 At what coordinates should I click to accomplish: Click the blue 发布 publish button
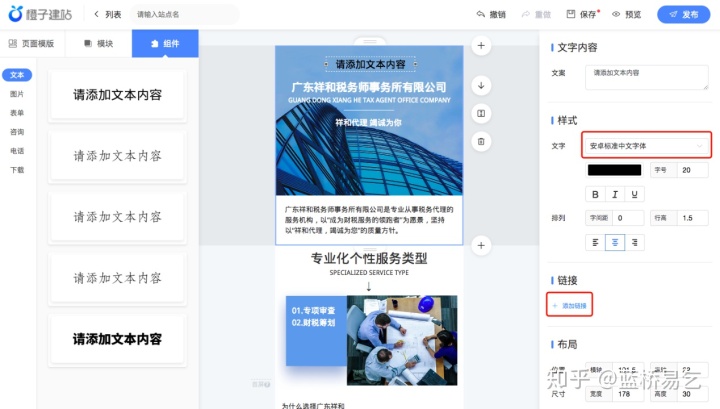point(684,14)
